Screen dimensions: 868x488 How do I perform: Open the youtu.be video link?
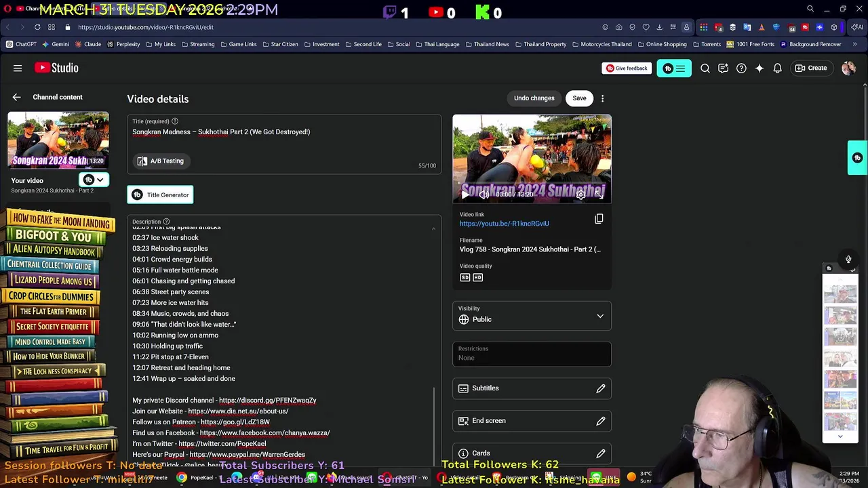504,224
